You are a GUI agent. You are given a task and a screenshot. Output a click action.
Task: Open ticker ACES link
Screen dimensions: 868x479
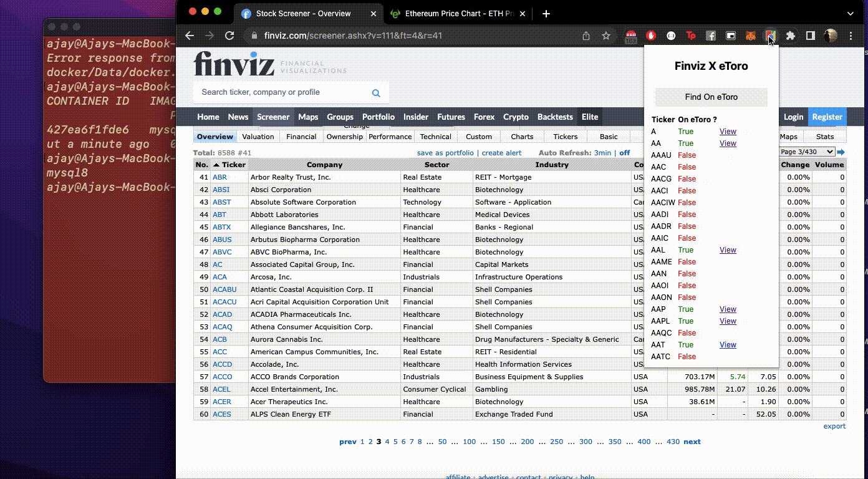[221, 414]
